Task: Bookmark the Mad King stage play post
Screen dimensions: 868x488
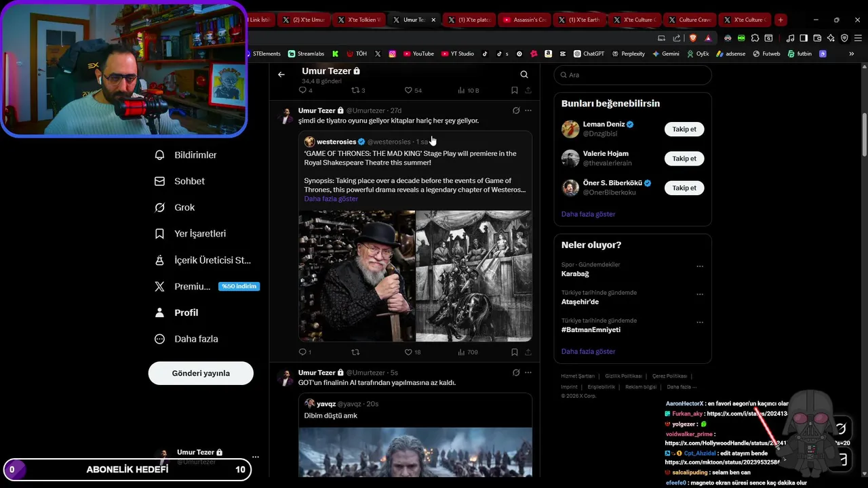Action: pyautogui.click(x=515, y=352)
